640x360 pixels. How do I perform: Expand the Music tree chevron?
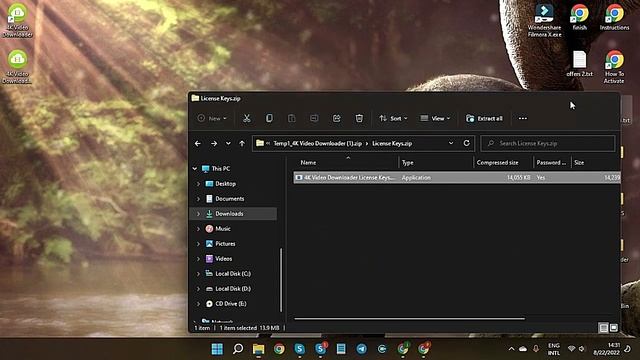tap(198, 229)
